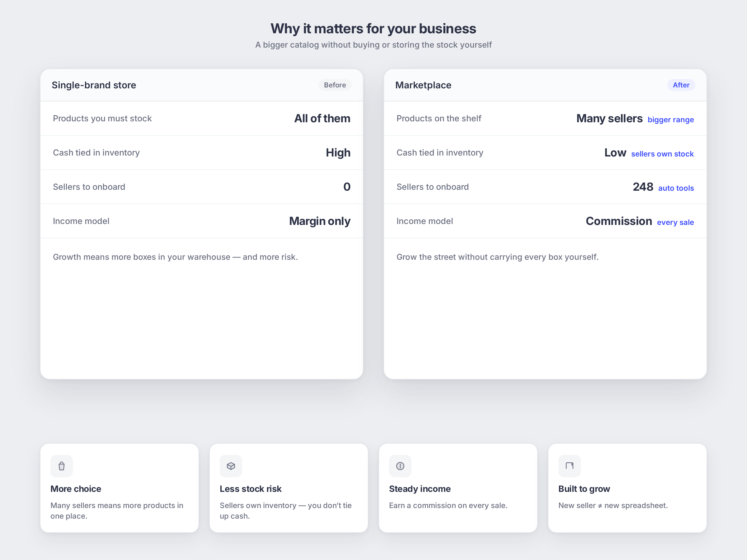
Task: Click 'Sellers own inventory' description
Action: click(x=286, y=511)
